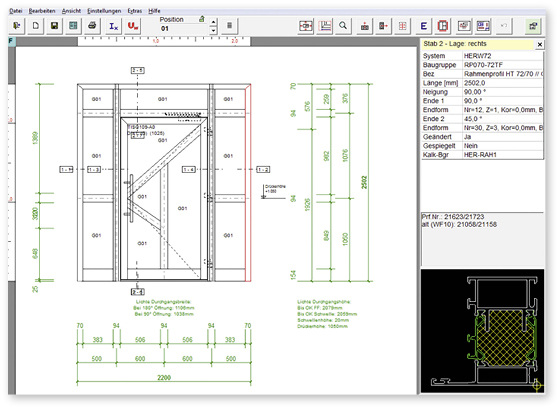Toggle the green lock icon beside Position
560x409 pixels.
(x=202, y=19)
